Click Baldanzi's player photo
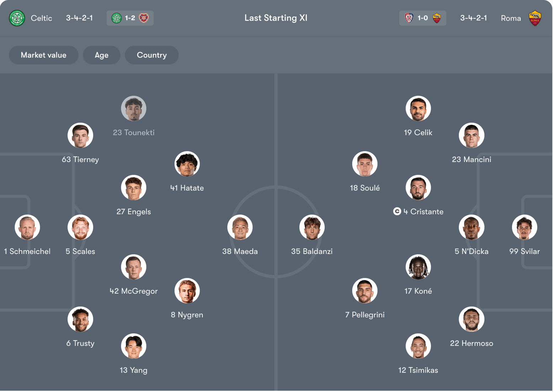This screenshot has width=553, height=392. pos(312,227)
